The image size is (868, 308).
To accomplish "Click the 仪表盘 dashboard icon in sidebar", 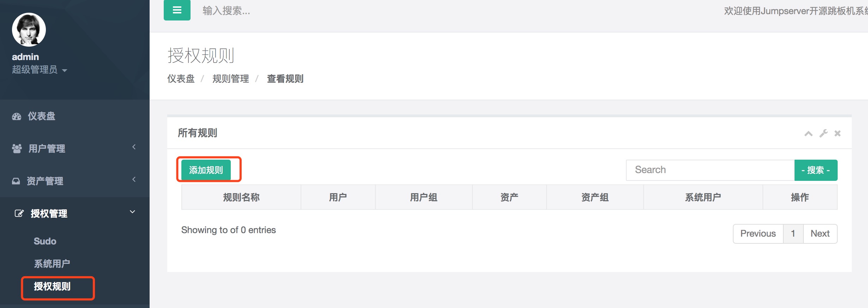I will pos(17,117).
